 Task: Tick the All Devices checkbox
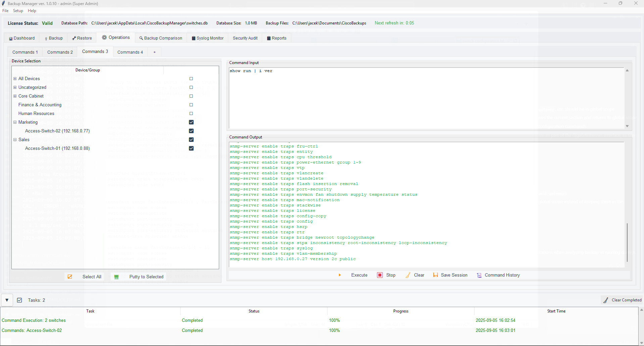191,79
